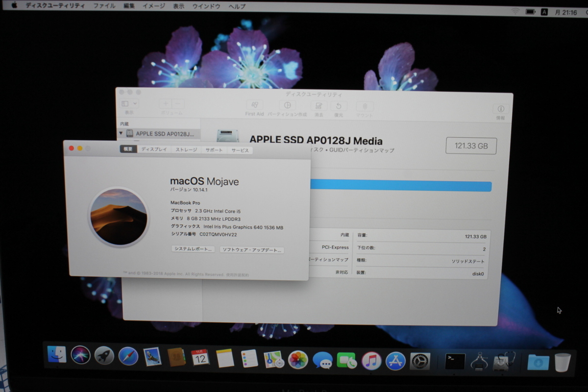Click the PCI-Express connection value

(335, 247)
